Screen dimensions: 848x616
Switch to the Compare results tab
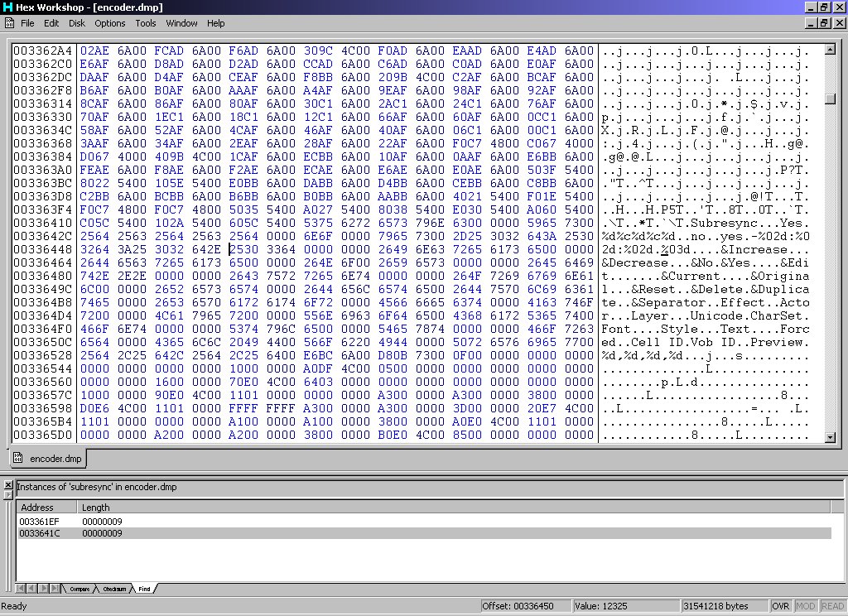tap(79, 589)
